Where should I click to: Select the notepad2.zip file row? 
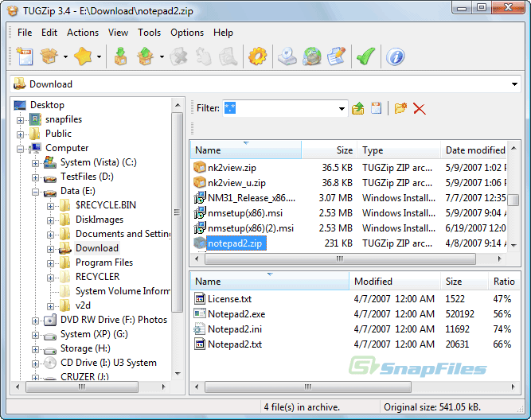click(349, 243)
